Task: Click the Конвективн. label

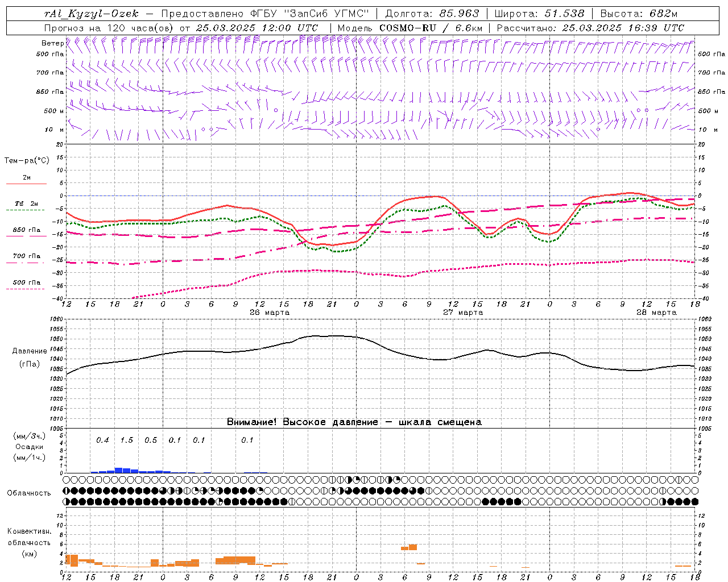Action: [x=29, y=531]
